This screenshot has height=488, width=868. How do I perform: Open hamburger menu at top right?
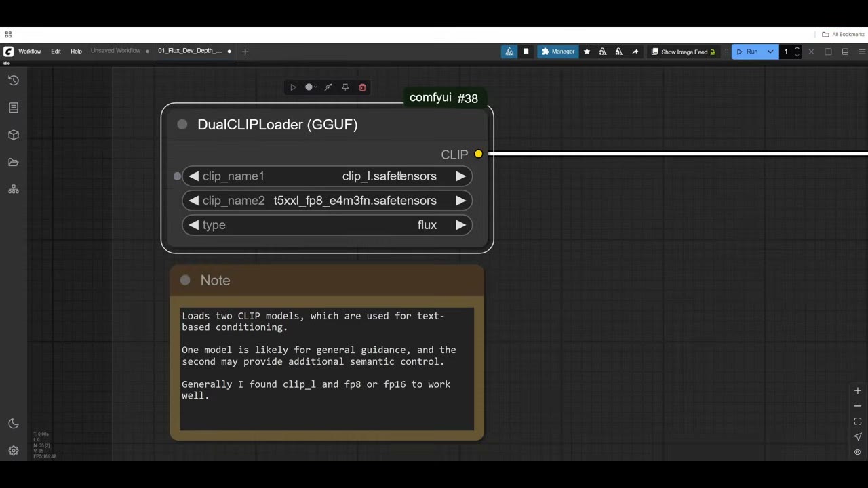(862, 52)
